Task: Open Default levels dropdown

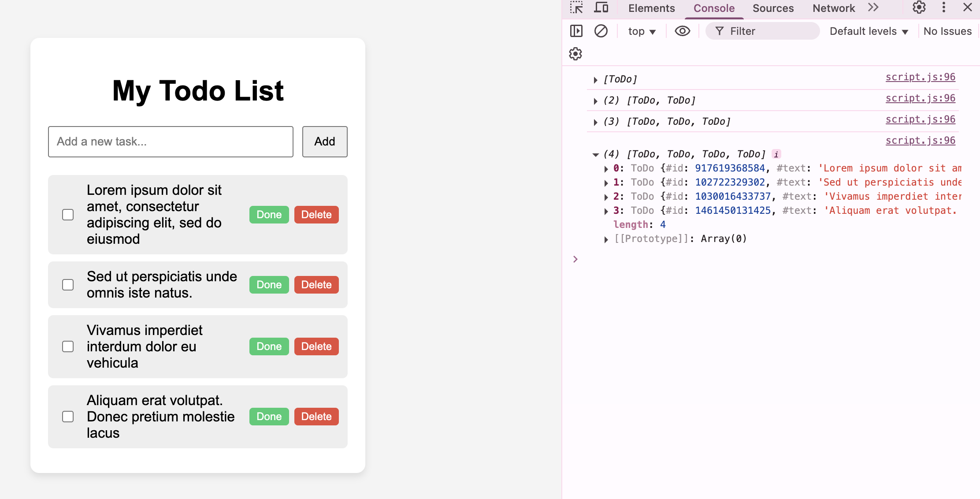Action: (869, 31)
